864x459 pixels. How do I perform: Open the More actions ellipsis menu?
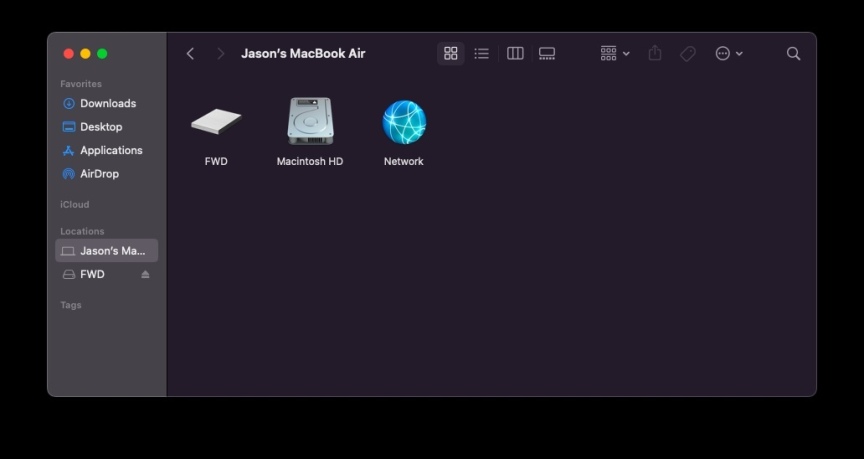click(729, 53)
